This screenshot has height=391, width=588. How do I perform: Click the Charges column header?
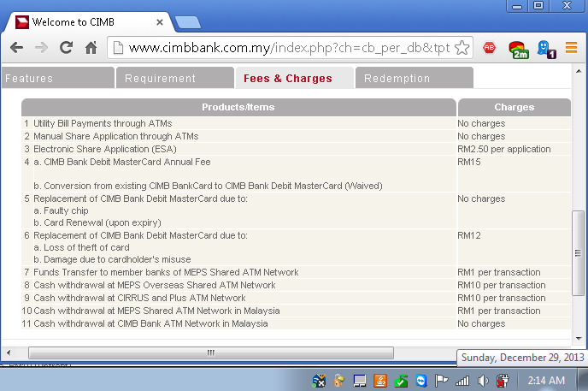514,107
